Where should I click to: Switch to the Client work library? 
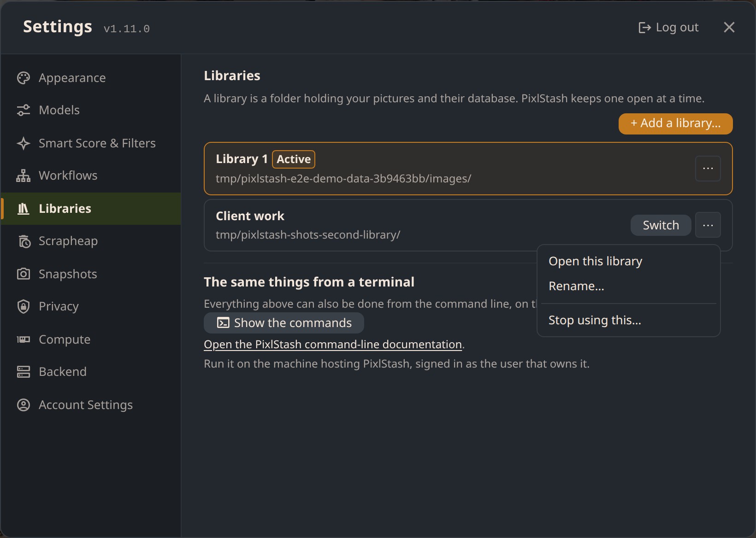661,225
